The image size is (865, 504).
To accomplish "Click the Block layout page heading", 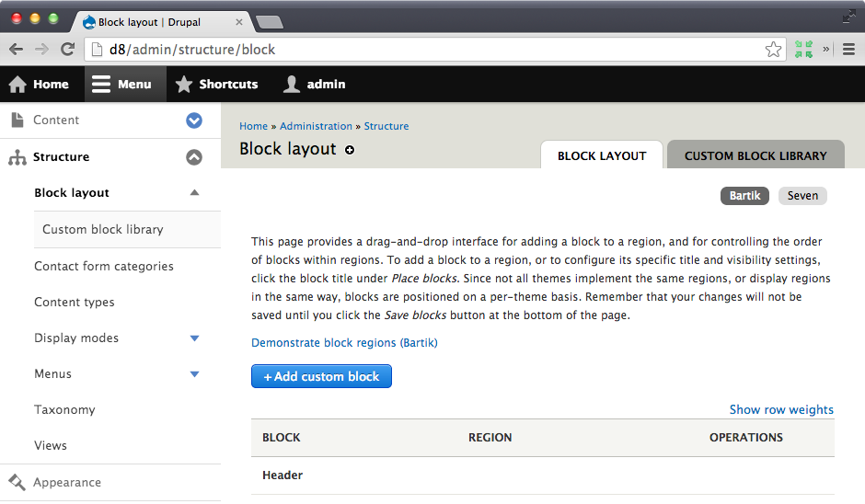I will pyautogui.click(x=287, y=149).
